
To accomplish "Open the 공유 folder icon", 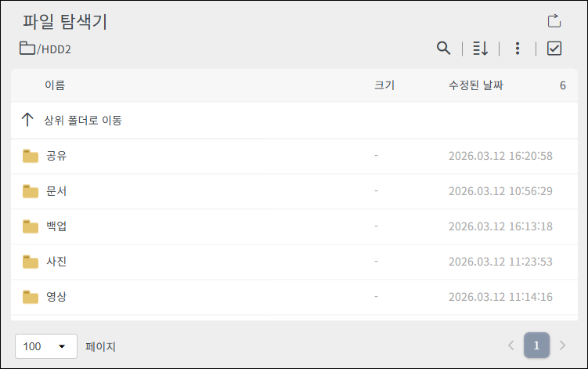I will 31,156.
